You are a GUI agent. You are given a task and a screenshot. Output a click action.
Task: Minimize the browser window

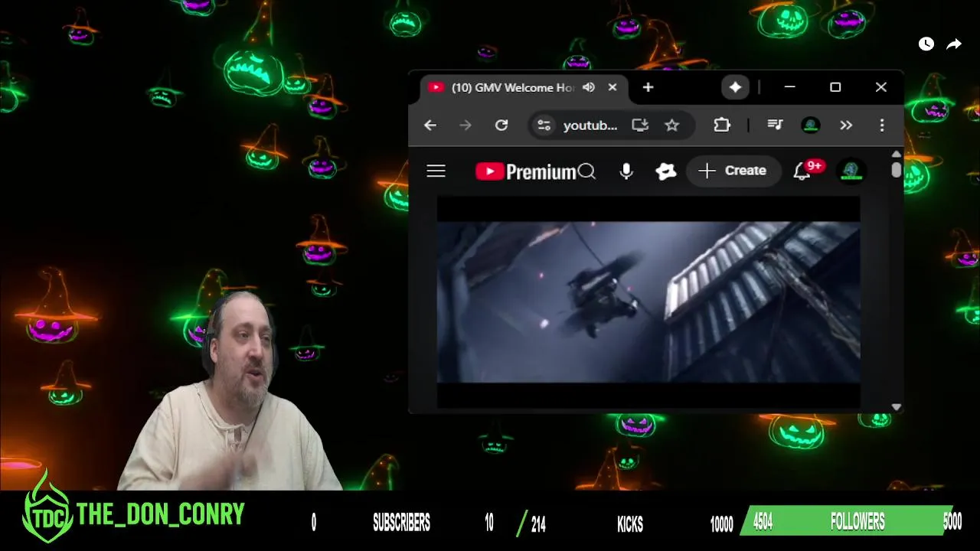click(x=789, y=87)
